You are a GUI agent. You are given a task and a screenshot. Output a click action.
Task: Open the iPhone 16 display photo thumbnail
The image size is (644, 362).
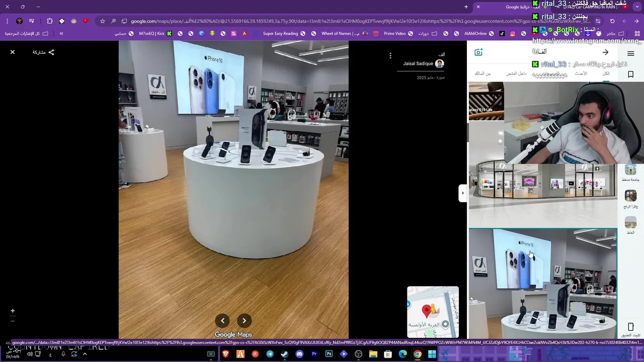542,284
